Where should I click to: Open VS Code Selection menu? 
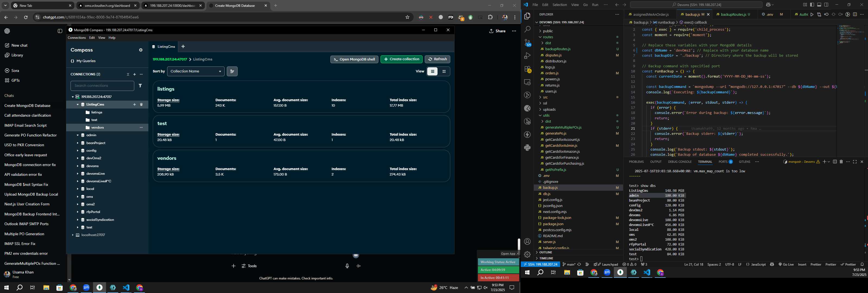[560, 5]
